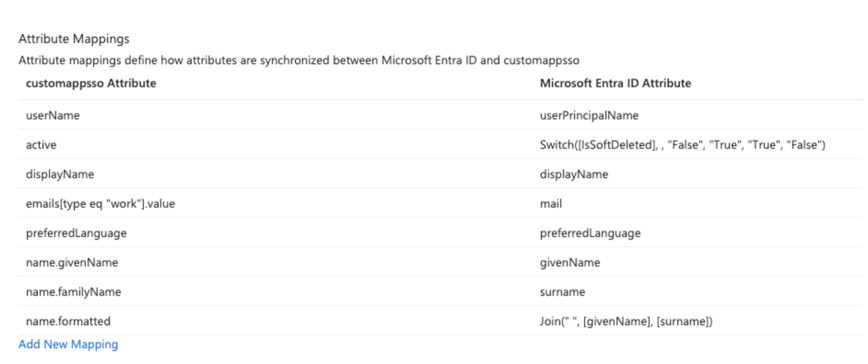The height and width of the screenshot is (364, 868).
Task: Open the name.familyName mapping
Action: click(x=73, y=292)
